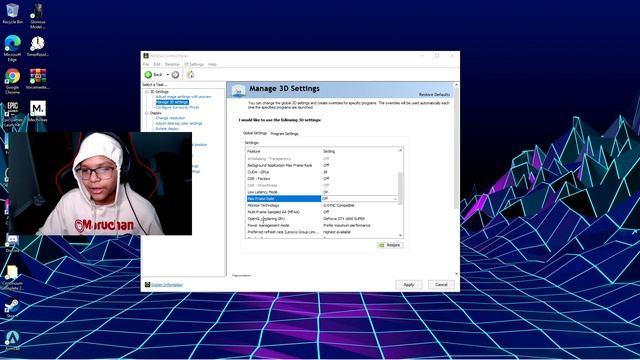Image resolution: width=640 pixels, height=360 pixels.
Task: Click the main panel scroll-down arrow
Action: tap(456, 274)
